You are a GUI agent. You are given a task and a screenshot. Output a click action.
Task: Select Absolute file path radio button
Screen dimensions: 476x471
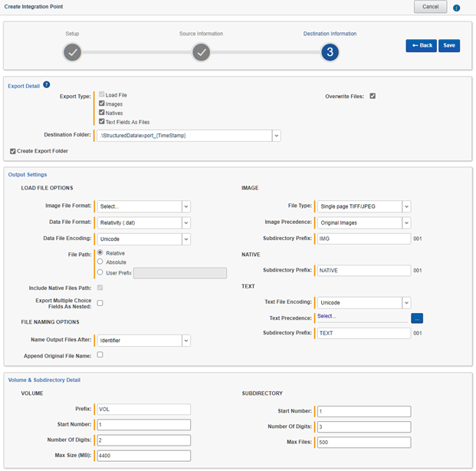tap(100, 262)
